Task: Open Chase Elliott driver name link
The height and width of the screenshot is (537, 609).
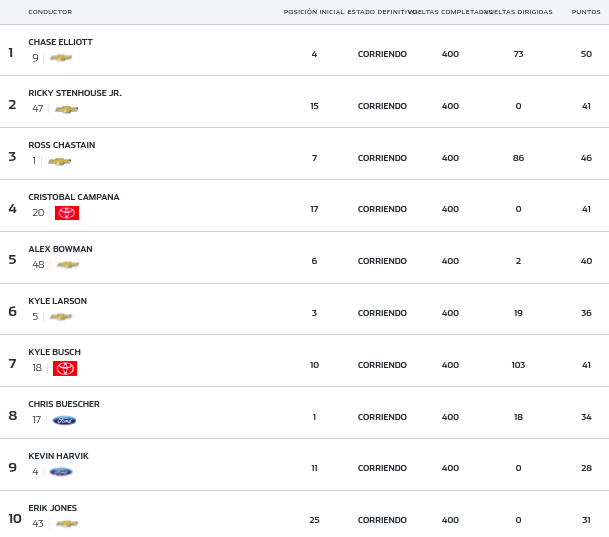Action: tap(60, 42)
